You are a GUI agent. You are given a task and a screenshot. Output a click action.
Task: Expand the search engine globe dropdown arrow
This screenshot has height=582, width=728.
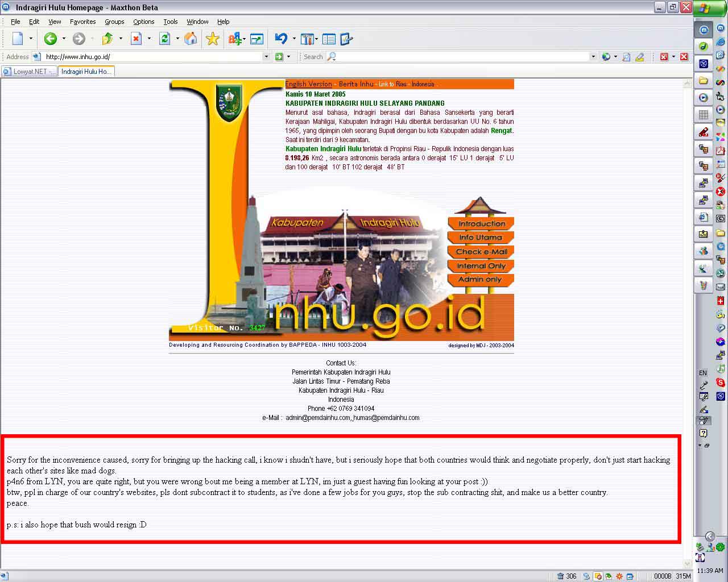[x=615, y=57]
